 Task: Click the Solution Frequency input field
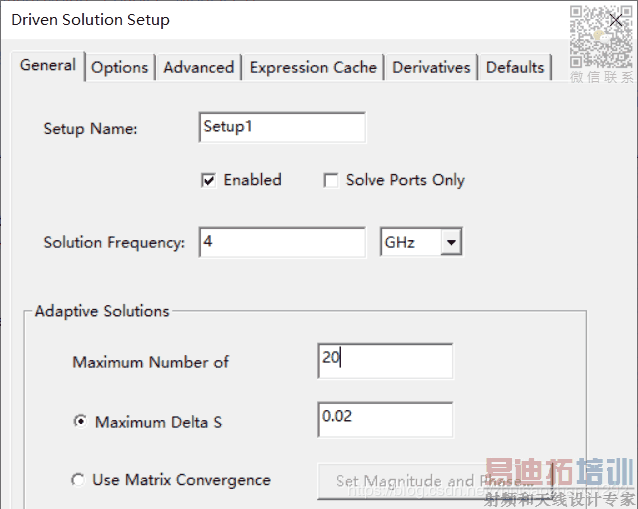tap(282, 243)
